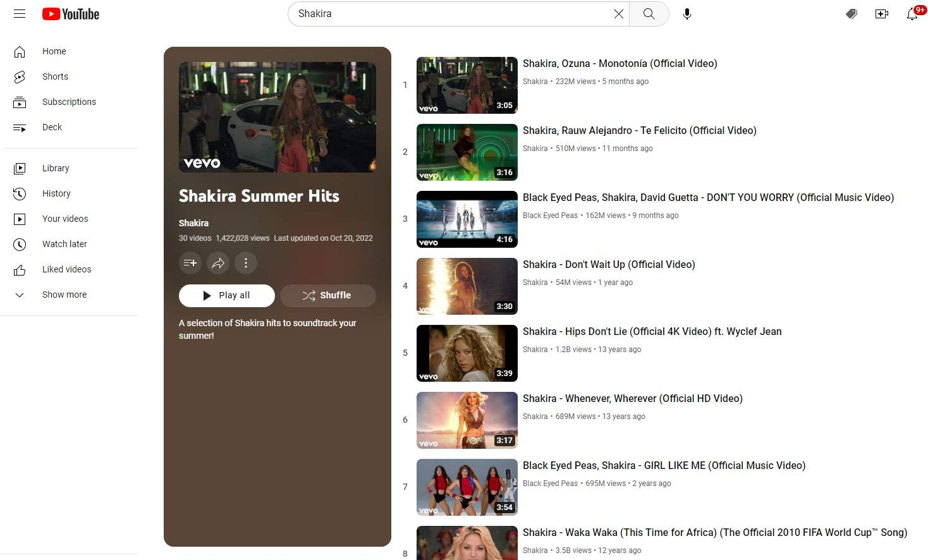The height and width of the screenshot is (560, 928).
Task: Save the playlist using the add-to-playlist icon
Action: tap(190, 263)
